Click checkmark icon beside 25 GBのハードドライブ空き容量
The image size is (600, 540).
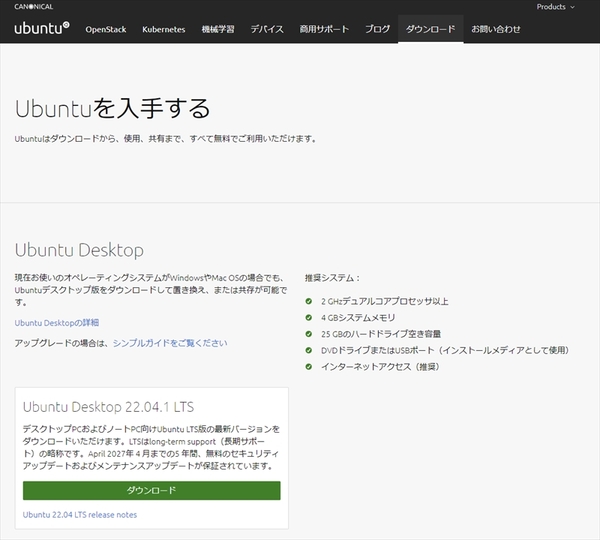(311, 334)
